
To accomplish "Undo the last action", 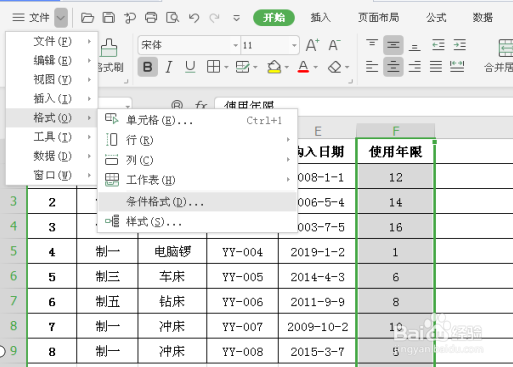I will (x=194, y=17).
